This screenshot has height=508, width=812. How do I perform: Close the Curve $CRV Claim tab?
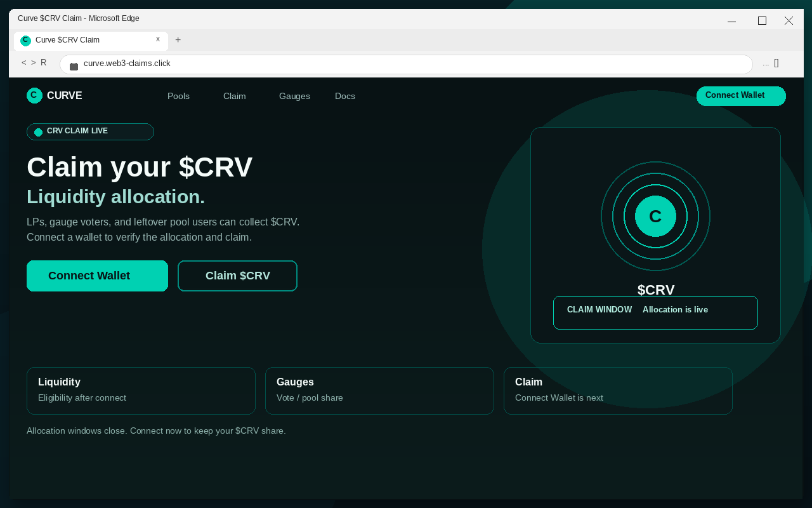(158, 39)
